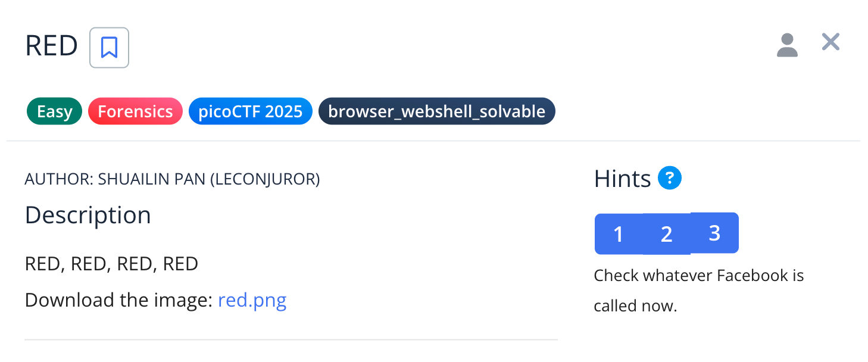The height and width of the screenshot is (362, 868).
Task: Select the Easy difficulty tag
Action: (54, 111)
